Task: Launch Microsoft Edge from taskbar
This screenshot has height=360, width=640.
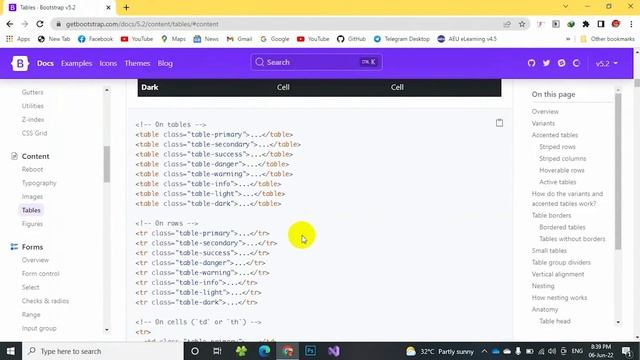Action: (264, 351)
